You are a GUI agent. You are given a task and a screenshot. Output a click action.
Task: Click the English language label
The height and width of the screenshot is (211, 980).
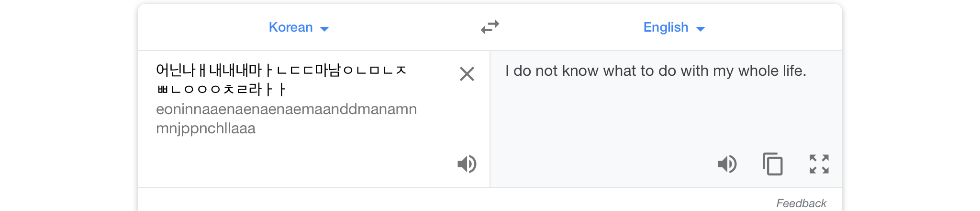pos(666,27)
